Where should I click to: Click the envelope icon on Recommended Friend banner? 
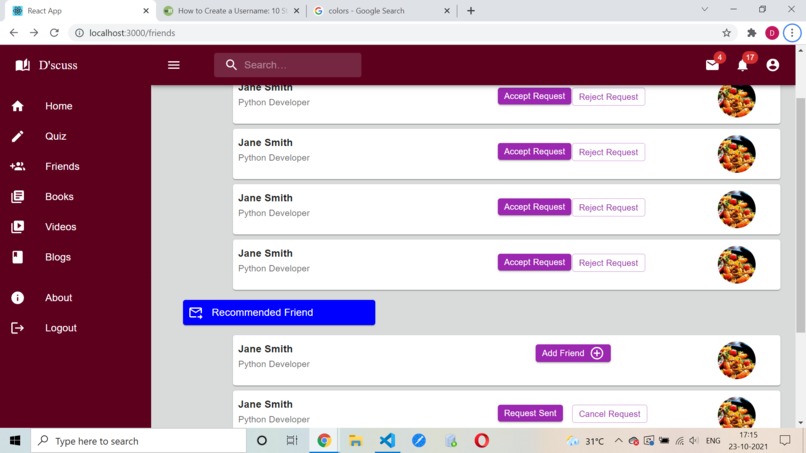coord(196,313)
